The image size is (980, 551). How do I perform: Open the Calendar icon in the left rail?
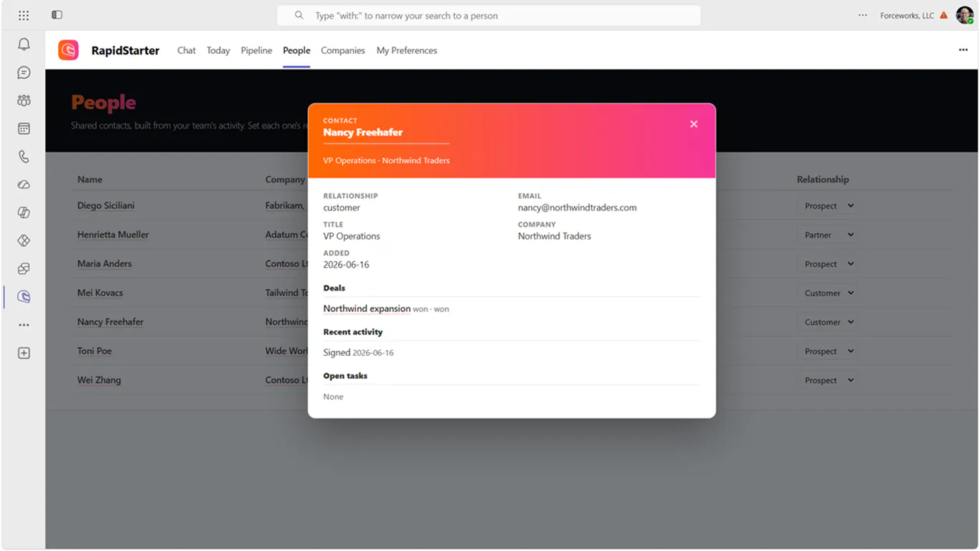click(24, 128)
